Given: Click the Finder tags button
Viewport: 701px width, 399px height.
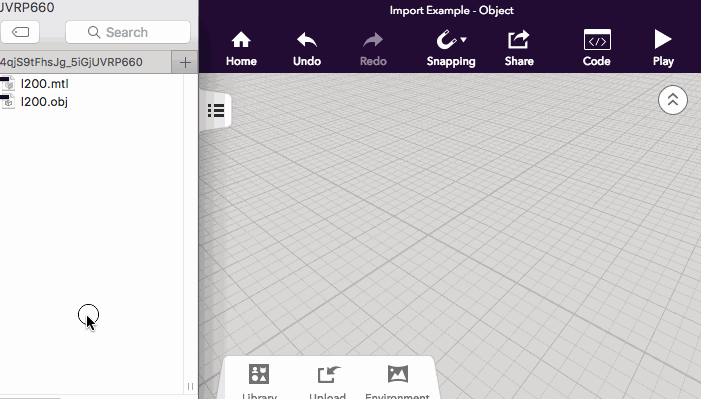Looking at the screenshot, I should tap(20, 32).
